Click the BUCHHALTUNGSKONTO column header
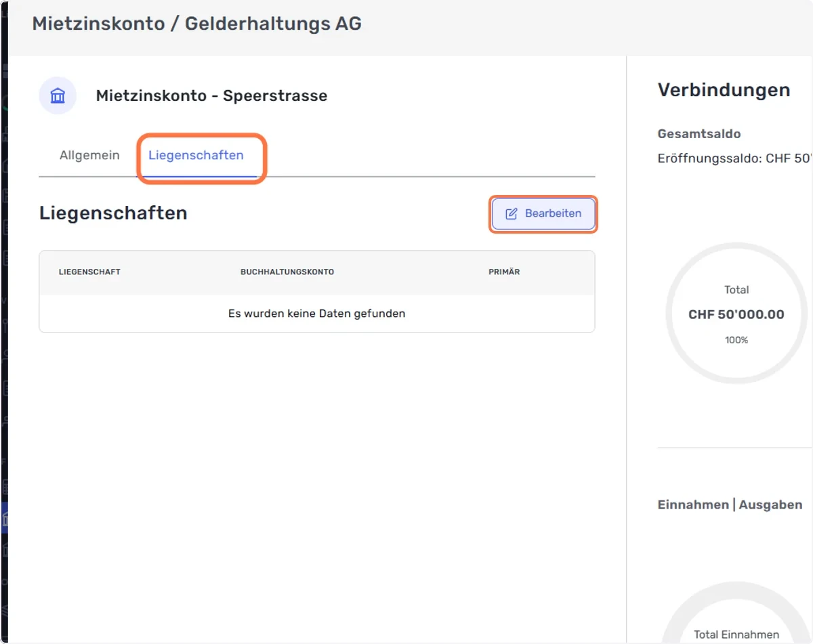 287,272
